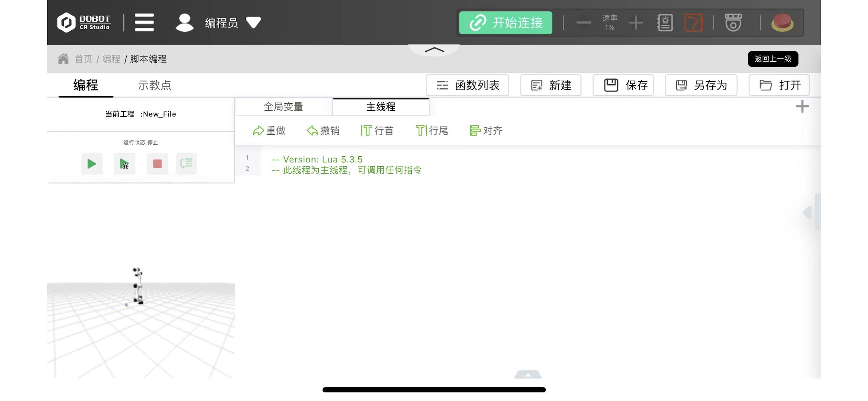868x401 pixels.
Task: Click line number 2 in gutter
Action: 247,169
